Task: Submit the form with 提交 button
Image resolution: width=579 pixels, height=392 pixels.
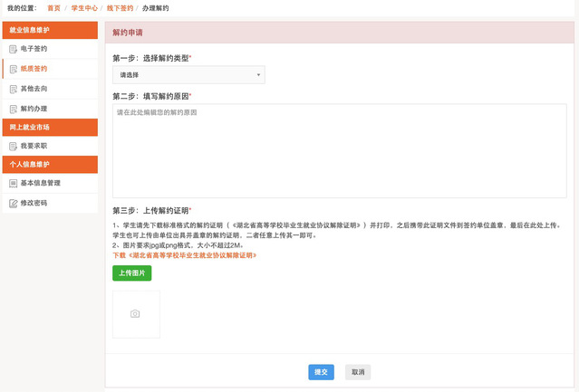Action: click(321, 372)
